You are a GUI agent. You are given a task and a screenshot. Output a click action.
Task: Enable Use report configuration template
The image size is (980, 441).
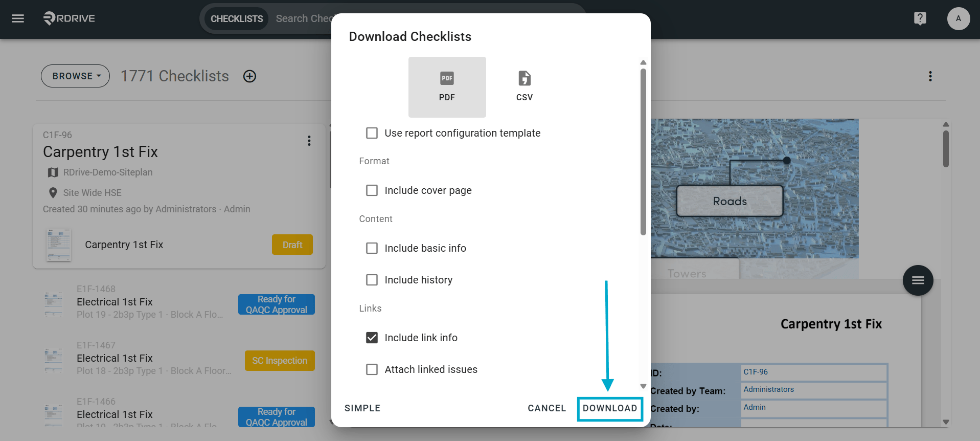372,133
